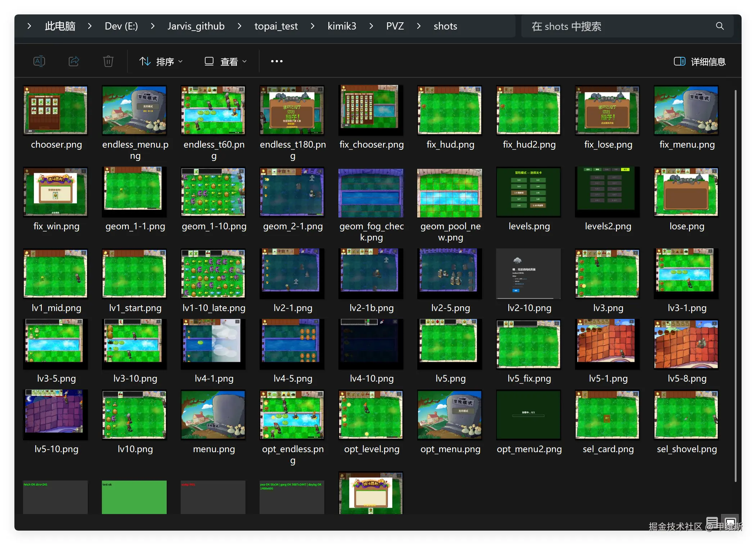Click the rename icon in the toolbar
Image resolution: width=756 pixels, height=545 pixels.
tap(39, 61)
